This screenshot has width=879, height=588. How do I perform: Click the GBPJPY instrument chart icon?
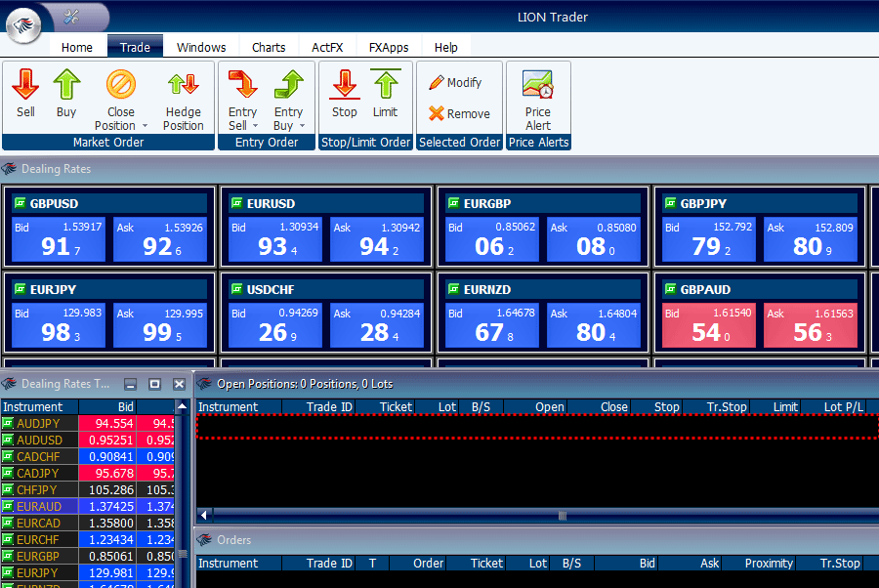pos(670,203)
